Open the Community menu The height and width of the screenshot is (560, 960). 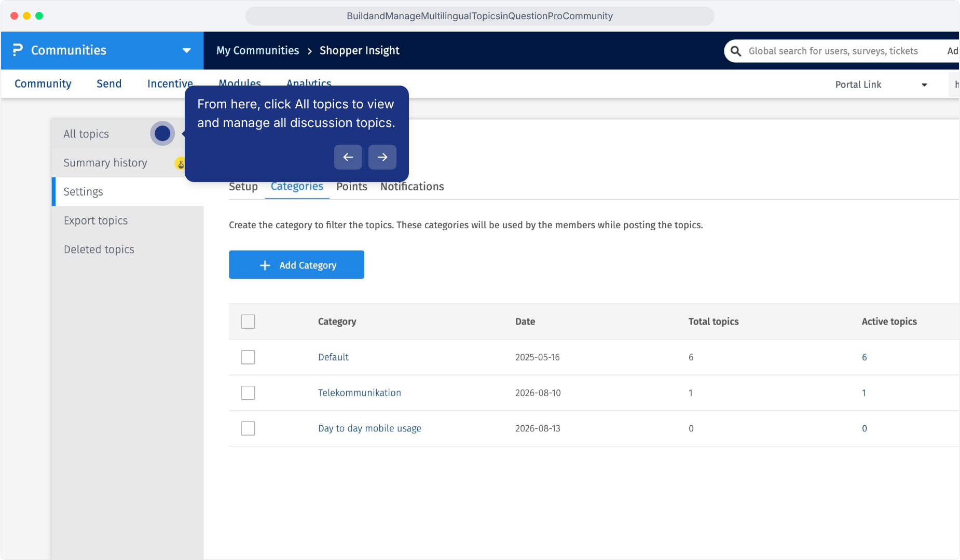coord(43,83)
